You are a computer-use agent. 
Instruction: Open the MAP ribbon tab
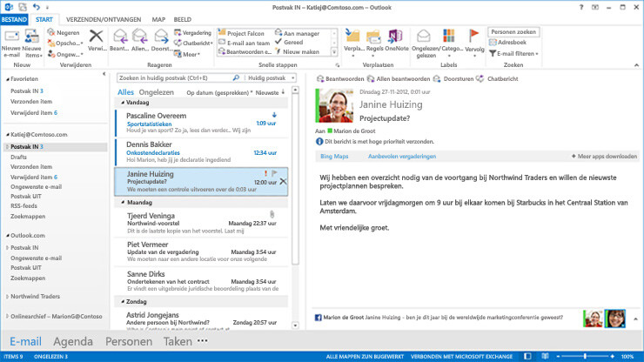coord(158,19)
